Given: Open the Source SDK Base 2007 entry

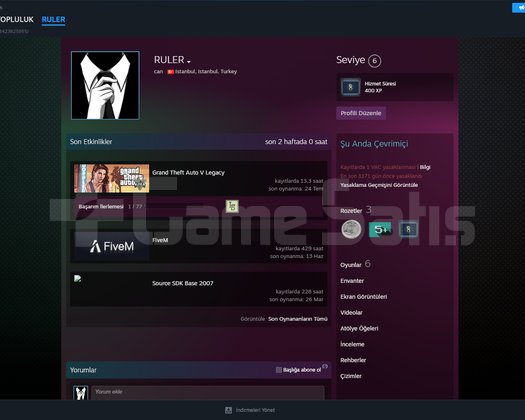Looking at the screenshot, I should [182, 283].
